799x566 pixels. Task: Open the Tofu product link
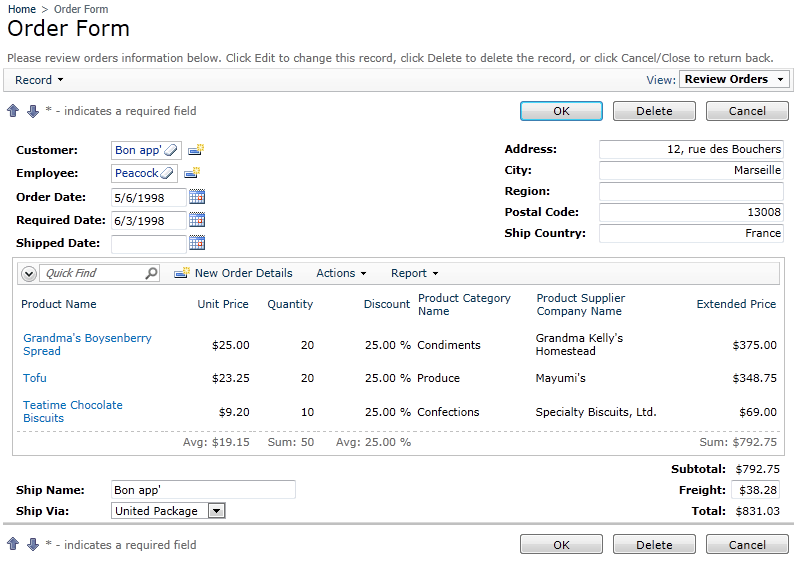click(x=35, y=378)
